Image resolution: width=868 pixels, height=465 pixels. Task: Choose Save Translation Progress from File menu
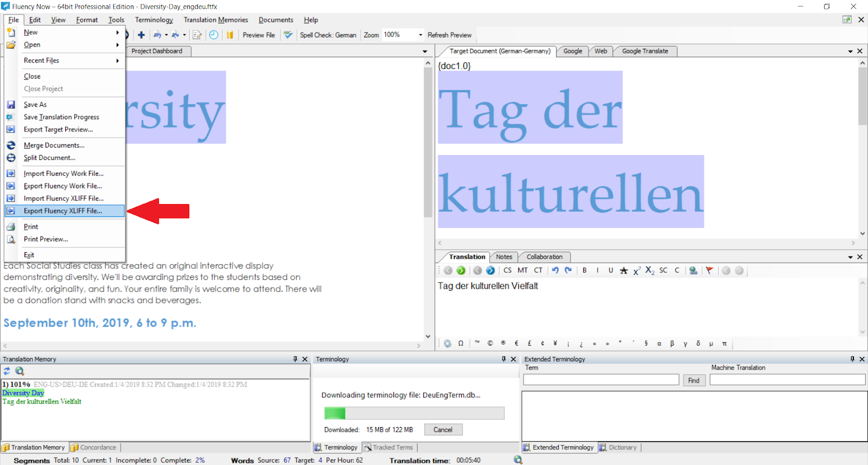65,117
